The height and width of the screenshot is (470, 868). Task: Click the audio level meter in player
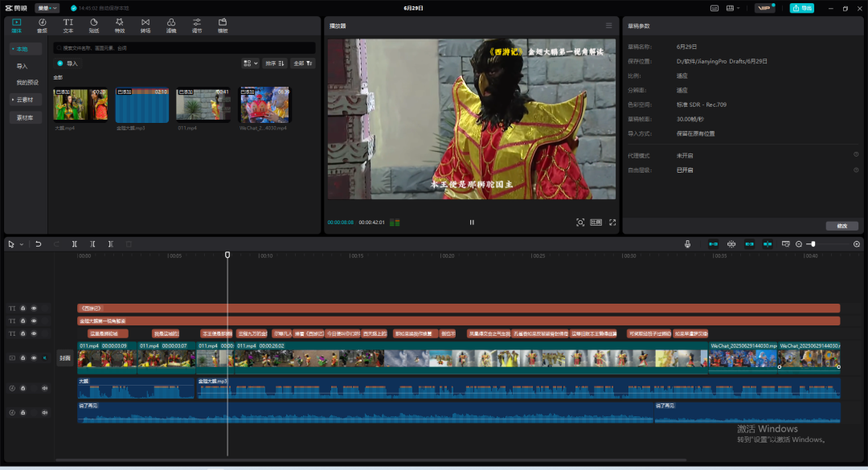click(x=395, y=223)
